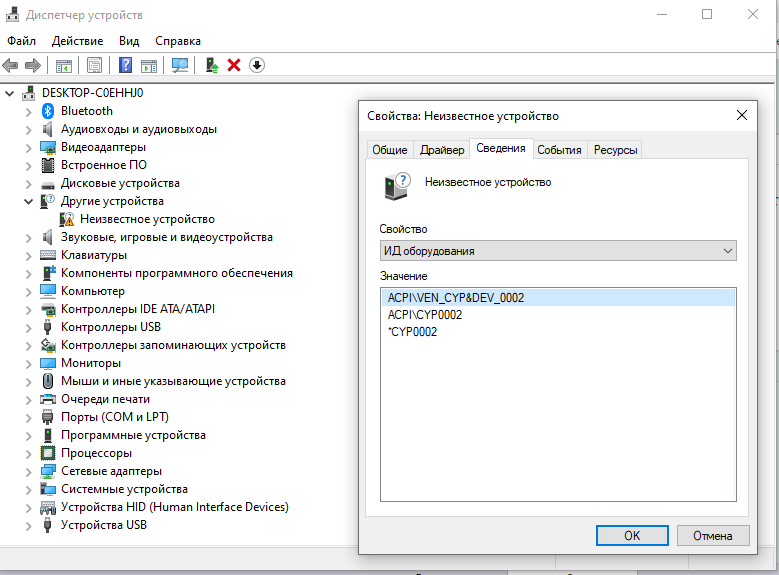Image resolution: width=779 pixels, height=575 pixels.
Task: Maximize the Диспетчер устройств window
Action: (x=706, y=14)
